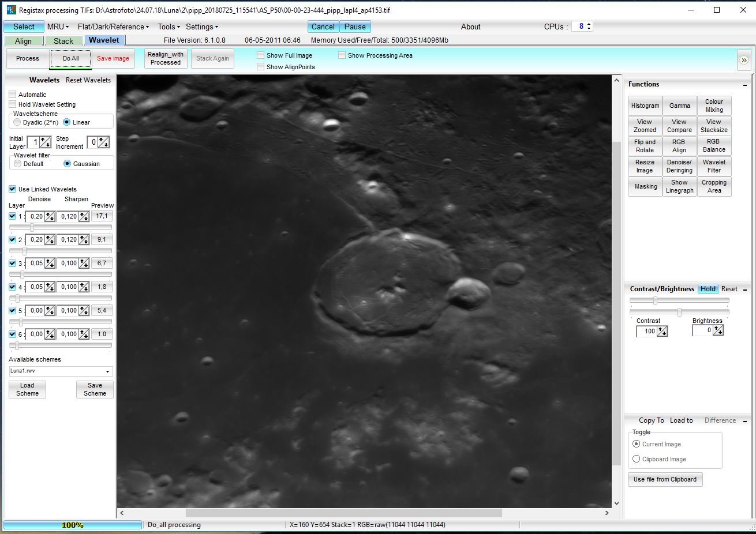Image resolution: width=756 pixels, height=534 pixels.
Task: Enable the Automatic wavelets checkbox
Action: pos(13,95)
